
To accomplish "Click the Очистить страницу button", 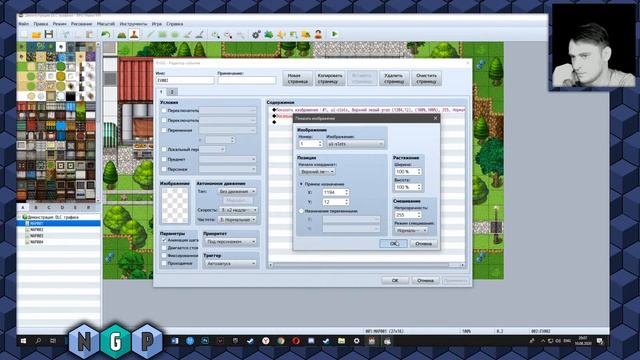I will click(426, 78).
